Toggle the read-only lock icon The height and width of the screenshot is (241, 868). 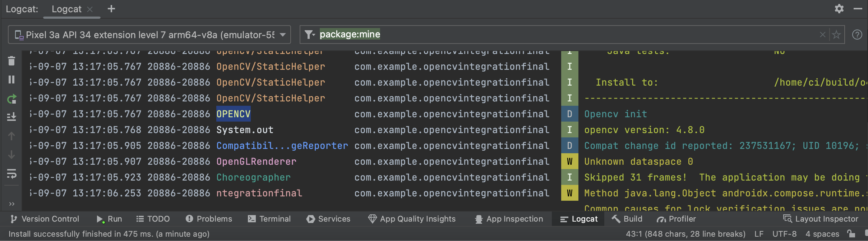(x=851, y=234)
